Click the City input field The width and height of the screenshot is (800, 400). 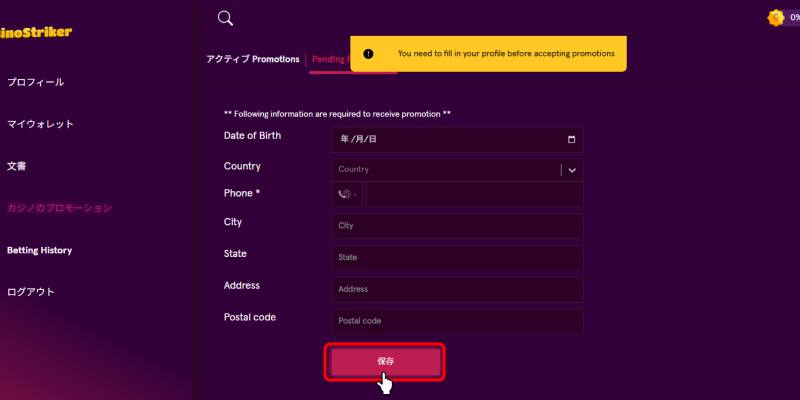click(x=458, y=226)
